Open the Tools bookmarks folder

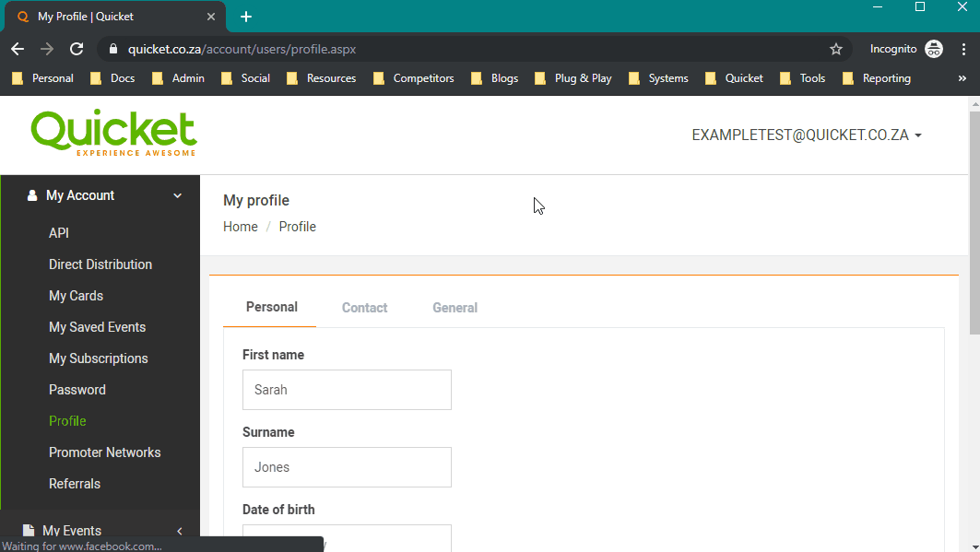click(802, 78)
